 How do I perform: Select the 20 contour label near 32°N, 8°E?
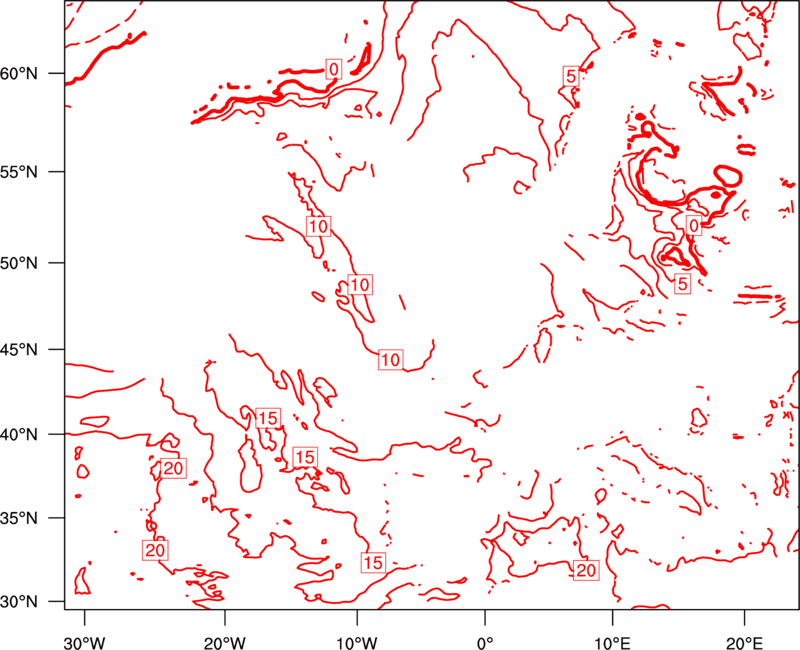click(586, 570)
